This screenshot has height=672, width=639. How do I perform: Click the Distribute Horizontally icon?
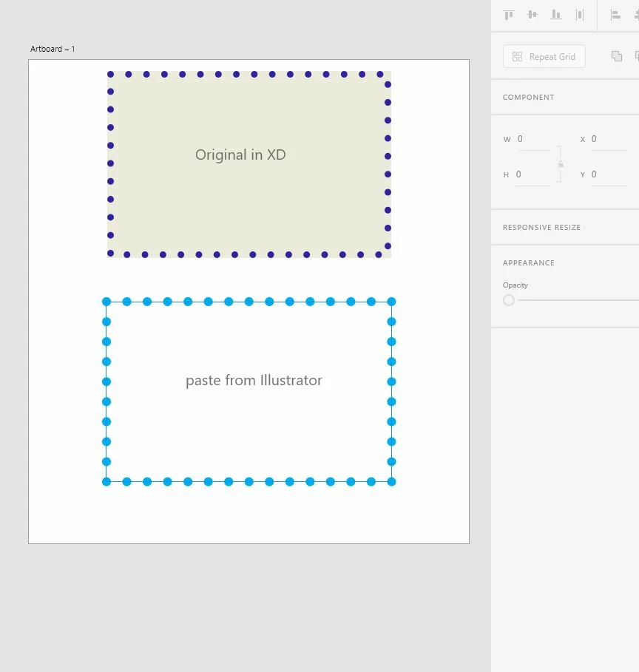[x=580, y=15]
